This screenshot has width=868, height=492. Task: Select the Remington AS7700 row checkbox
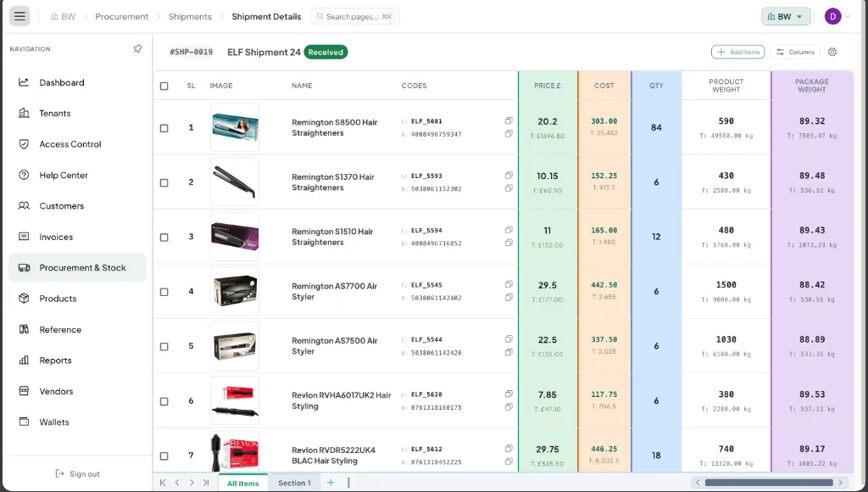pos(164,292)
